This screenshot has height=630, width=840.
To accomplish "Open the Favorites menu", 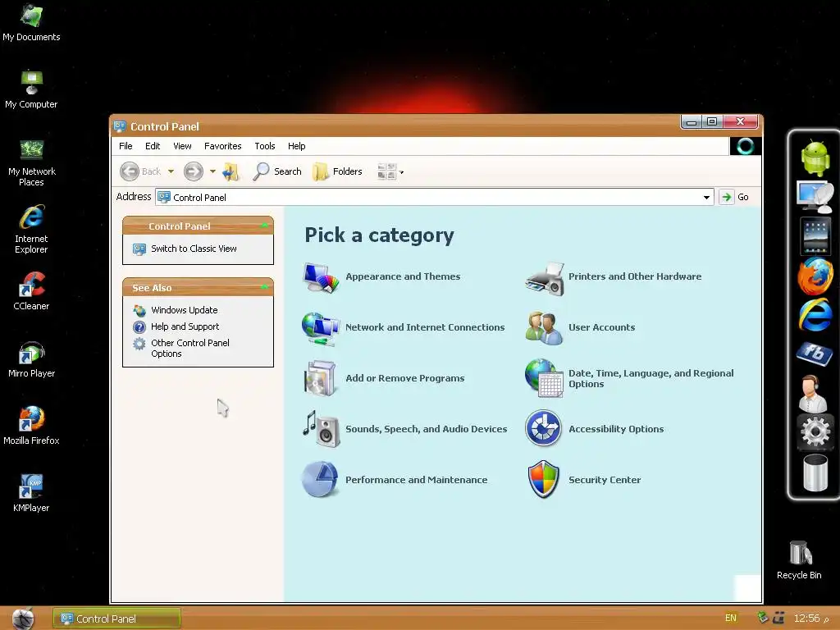I will click(223, 146).
